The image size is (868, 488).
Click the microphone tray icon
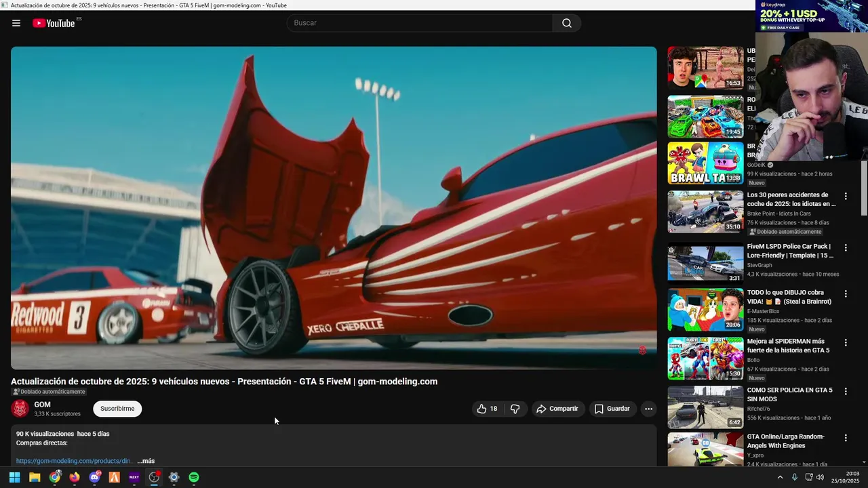coord(795,477)
